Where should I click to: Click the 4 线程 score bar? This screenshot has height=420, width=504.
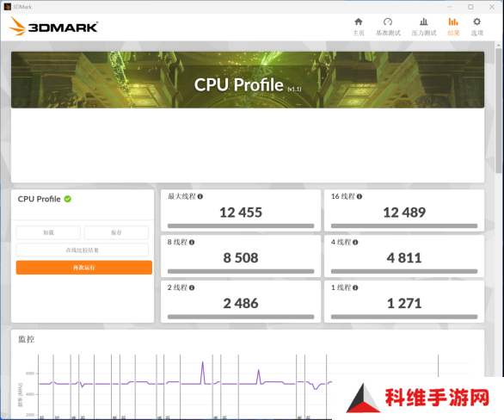point(404,271)
